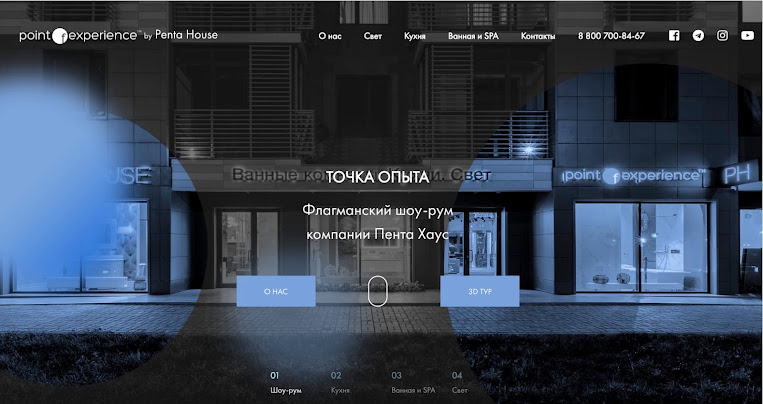Click the blue О НАС button
Screen dimensions: 763x404
coord(276,292)
